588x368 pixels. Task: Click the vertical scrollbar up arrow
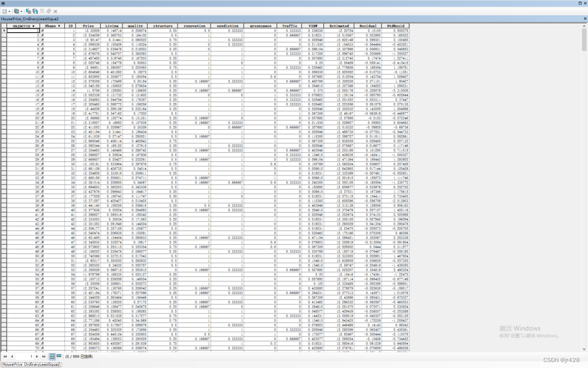point(584,26)
